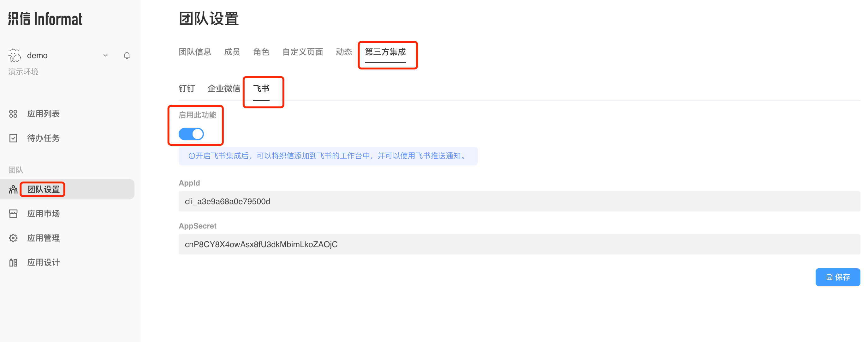Screen dimensions: 868x342
Task: Click the demo team elephant avatar
Action: point(15,55)
